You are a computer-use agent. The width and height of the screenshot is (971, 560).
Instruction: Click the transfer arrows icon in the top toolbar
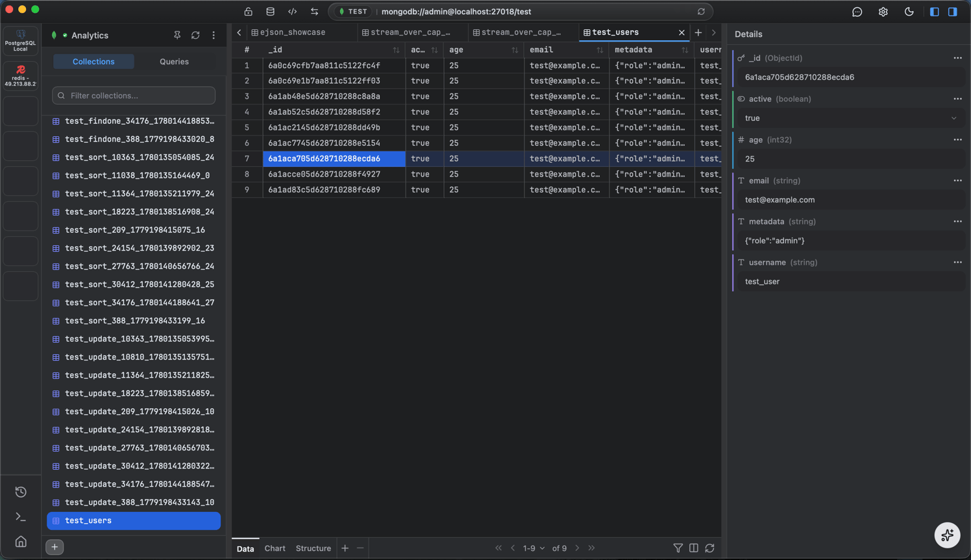click(x=315, y=12)
